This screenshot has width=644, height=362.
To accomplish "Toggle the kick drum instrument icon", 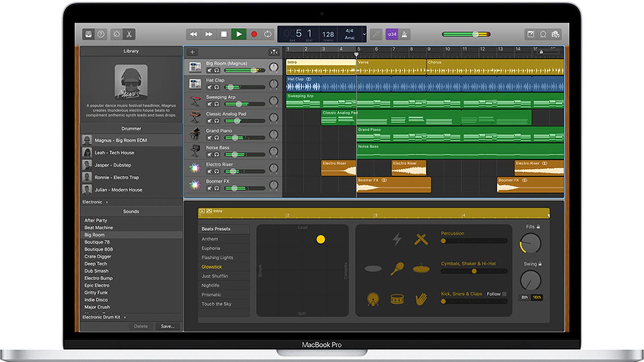I will pos(373,299).
